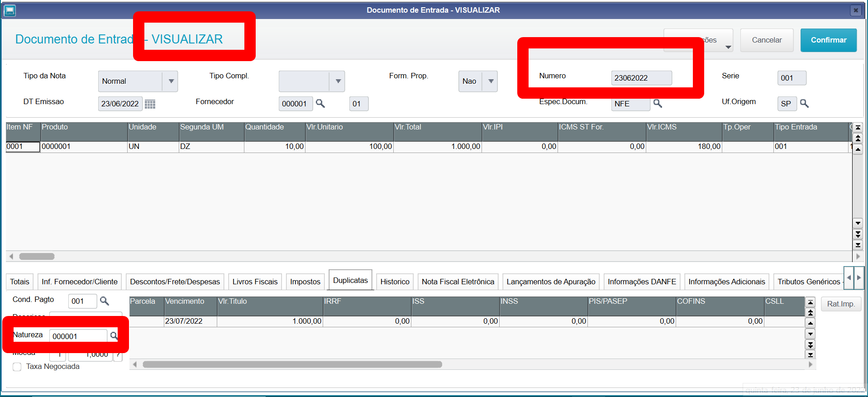This screenshot has height=397, width=868.
Task: Open the Informações DANFE tab
Action: (x=642, y=282)
